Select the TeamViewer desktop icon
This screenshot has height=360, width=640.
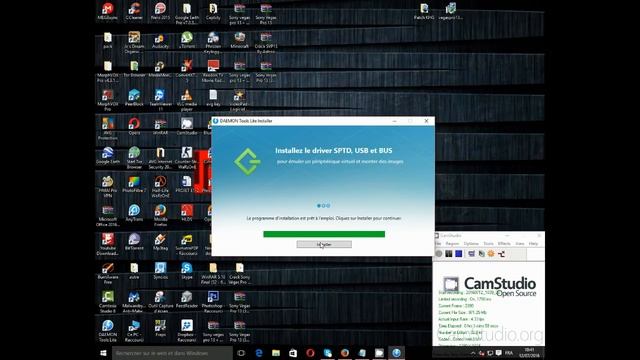point(160,100)
